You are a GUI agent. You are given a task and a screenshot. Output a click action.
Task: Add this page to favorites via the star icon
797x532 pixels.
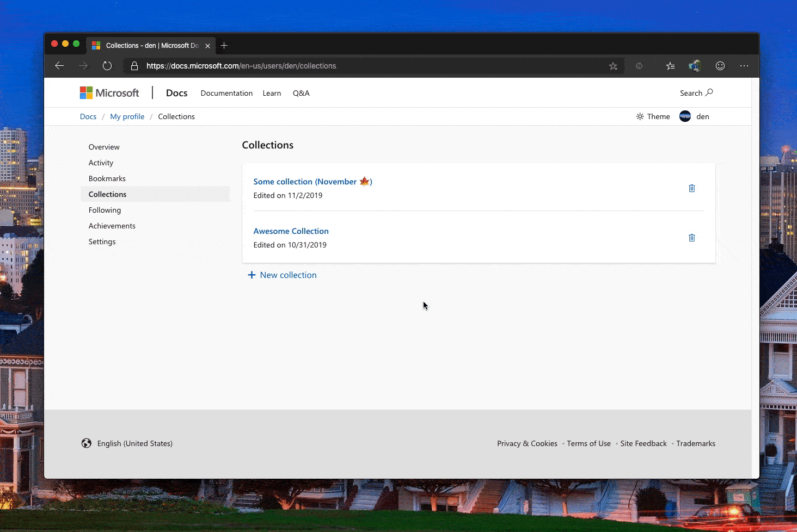(x=613, y=66)
